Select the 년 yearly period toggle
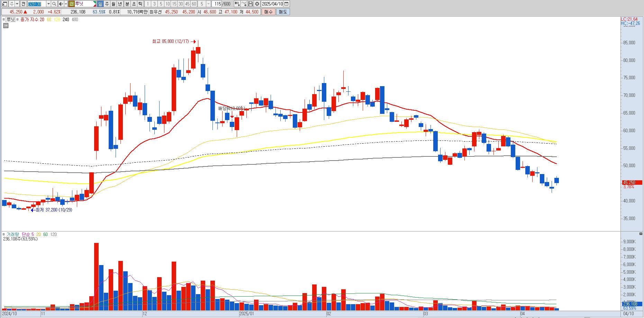Viewport: 644px width, 318px height. 120,4
